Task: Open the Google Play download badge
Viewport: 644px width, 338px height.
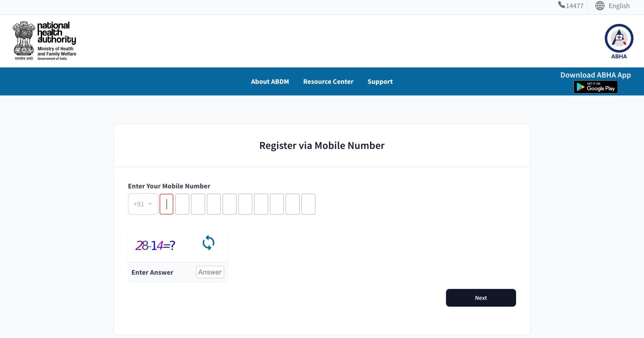Action: point(595,87)
